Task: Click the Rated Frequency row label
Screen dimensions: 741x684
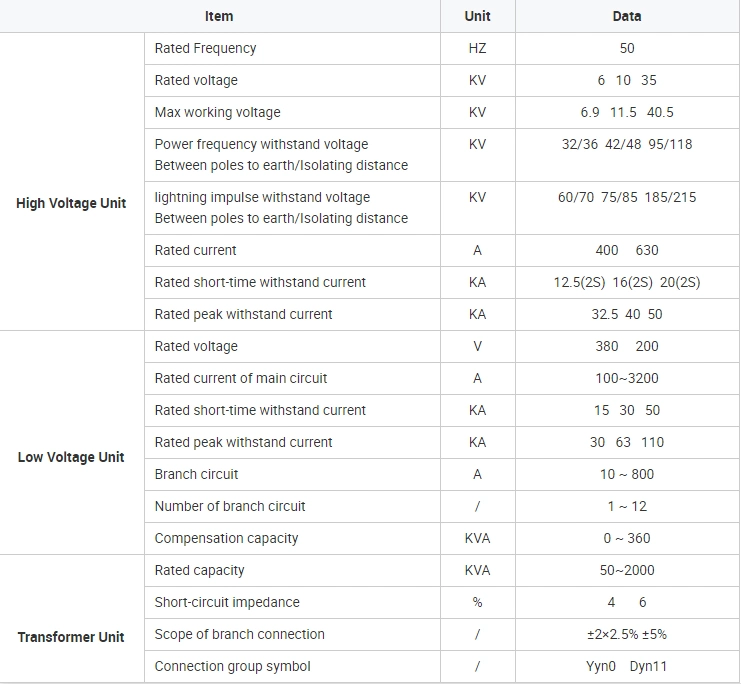Action: (205, 48)
